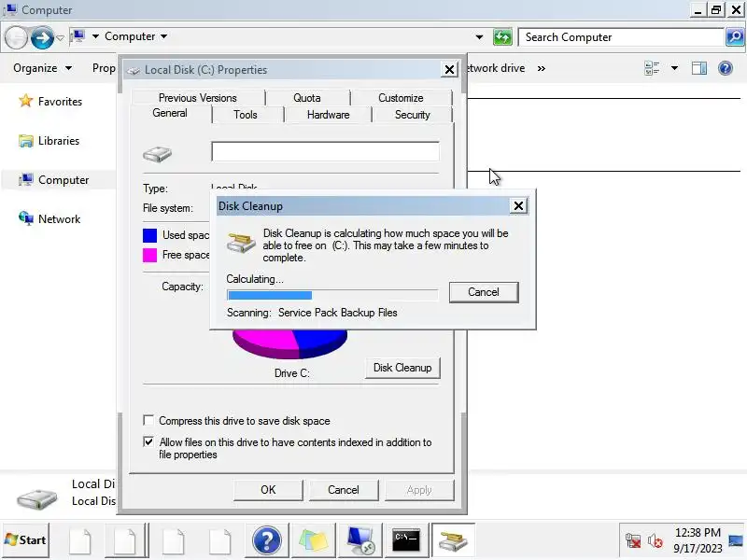The height and width of the screenshot is (560, 747).
Task: Uncheck Allow files to be indexed checkbox
Action: click(x=148, y=441)
